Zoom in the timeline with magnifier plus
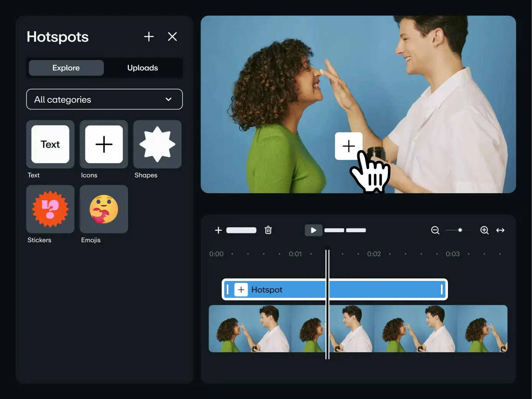 tap(484, 230)
